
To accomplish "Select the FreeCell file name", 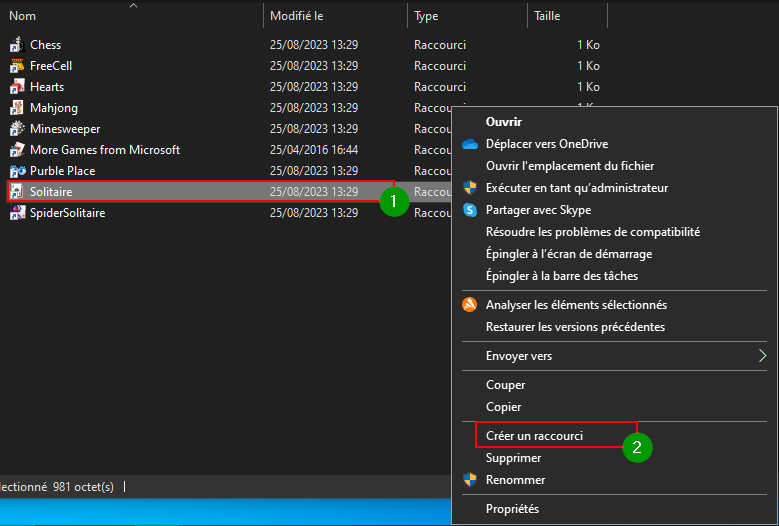I will 51,66.
